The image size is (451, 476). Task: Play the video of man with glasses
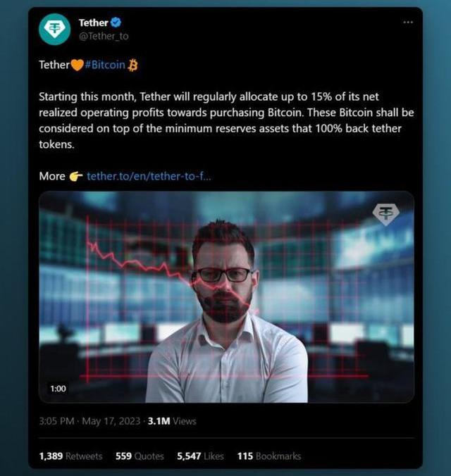coord(225,296)
